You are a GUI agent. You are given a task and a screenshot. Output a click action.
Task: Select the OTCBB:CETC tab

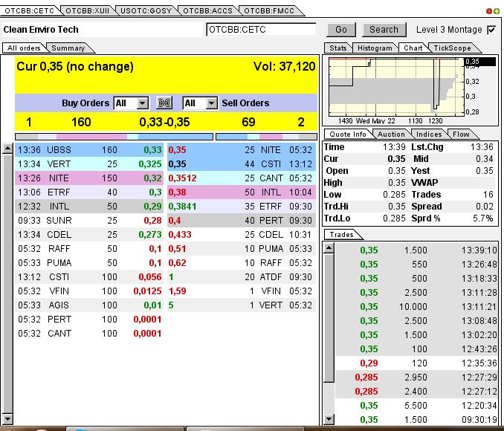tap(29, 11)
